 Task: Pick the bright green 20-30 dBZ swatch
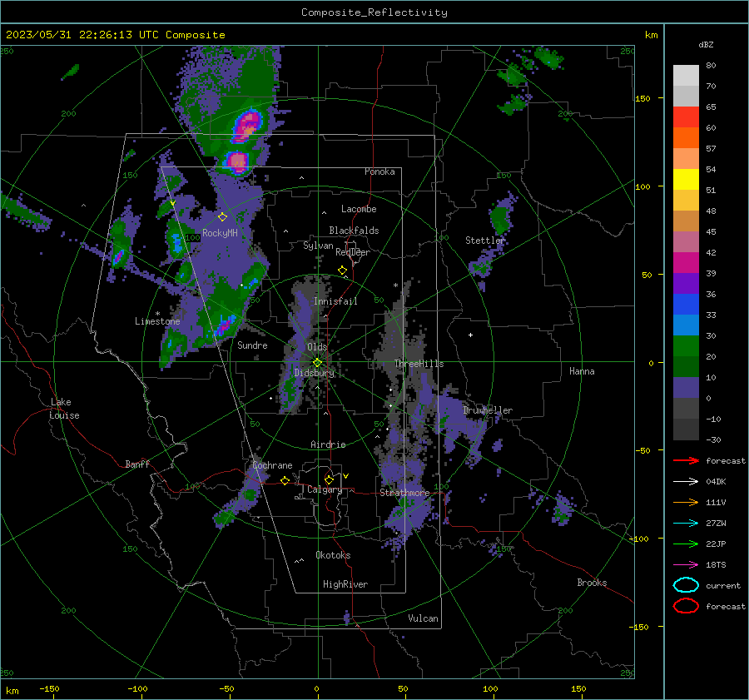(686, 346)
